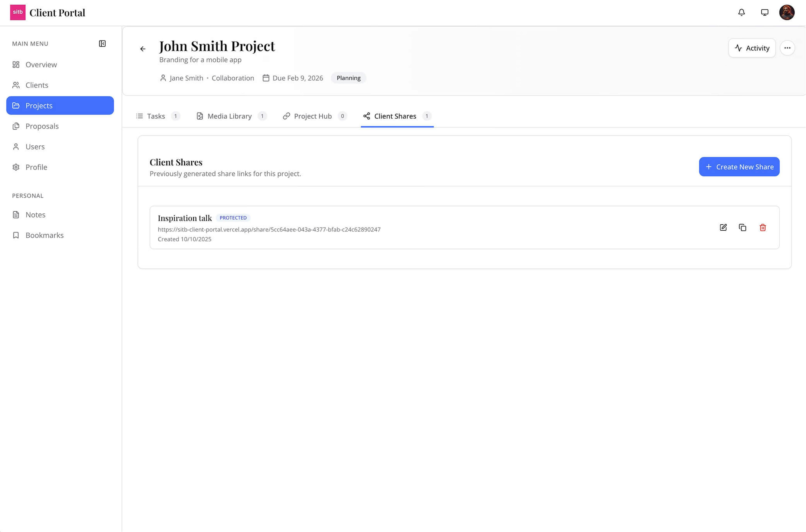Open the Activity panel

[752, 48]
